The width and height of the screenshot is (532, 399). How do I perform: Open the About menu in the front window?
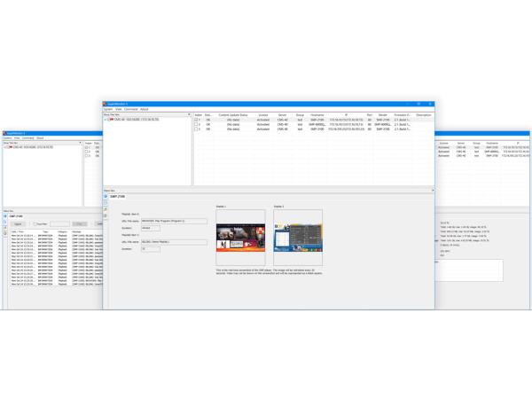(145, 109)
